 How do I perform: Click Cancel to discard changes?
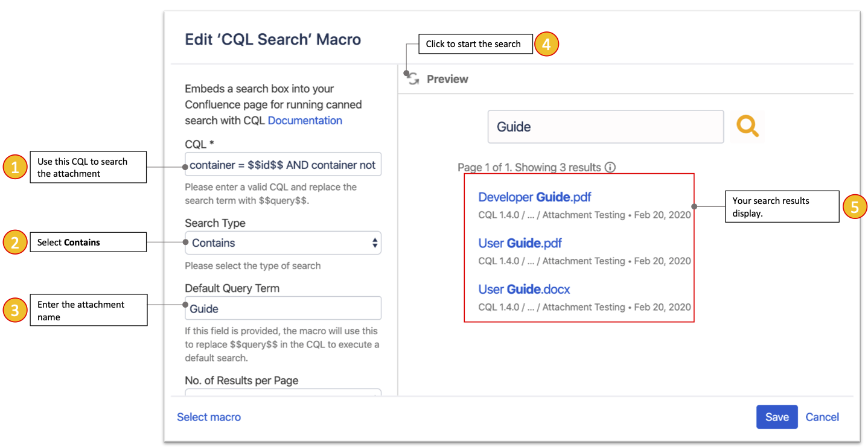822,417
